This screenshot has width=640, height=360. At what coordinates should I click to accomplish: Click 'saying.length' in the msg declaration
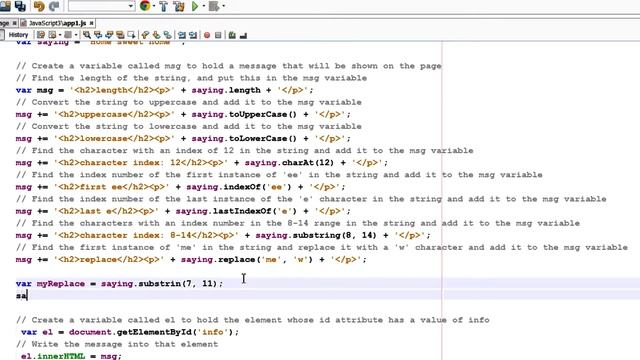226,90
